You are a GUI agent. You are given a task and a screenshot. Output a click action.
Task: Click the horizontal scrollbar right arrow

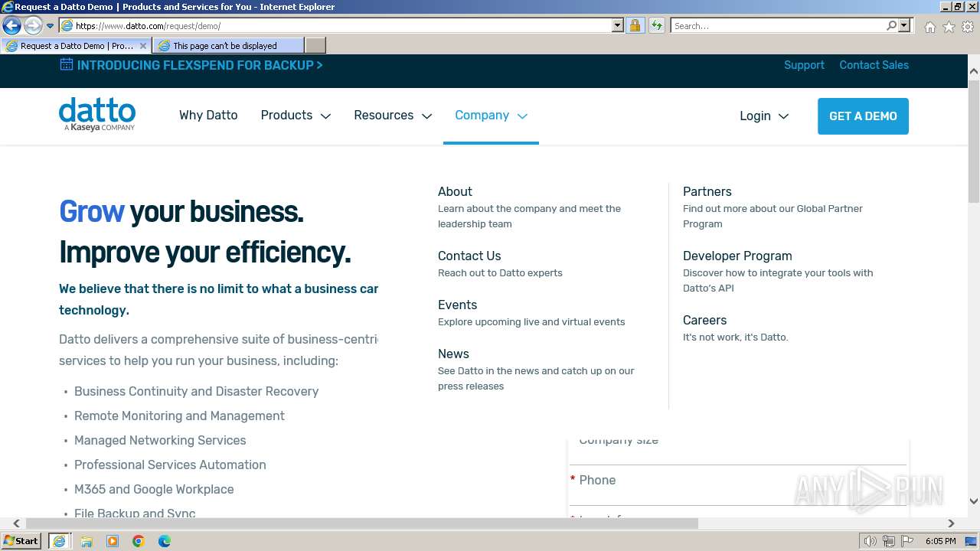coord(952,523)
